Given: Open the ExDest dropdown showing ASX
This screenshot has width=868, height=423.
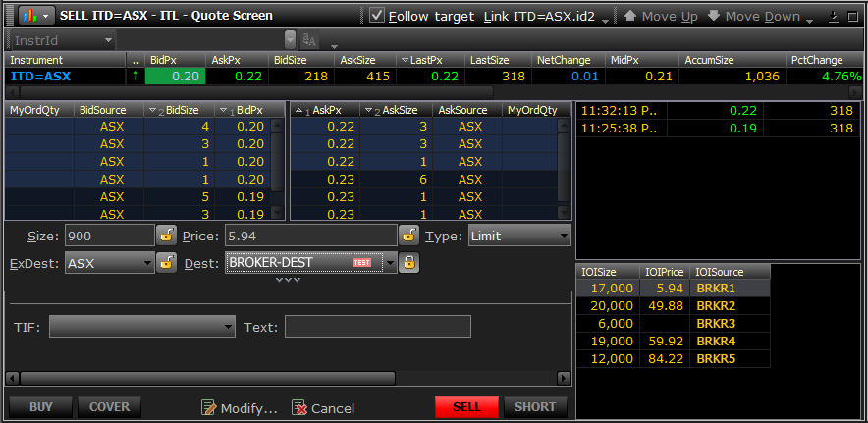Looking at the screenshot, I should (109, 263).
